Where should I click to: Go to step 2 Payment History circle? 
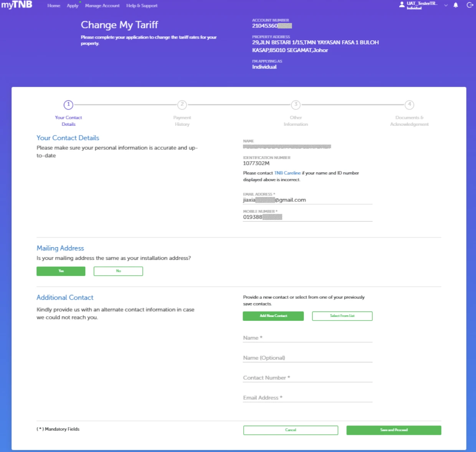pos(182,104)
